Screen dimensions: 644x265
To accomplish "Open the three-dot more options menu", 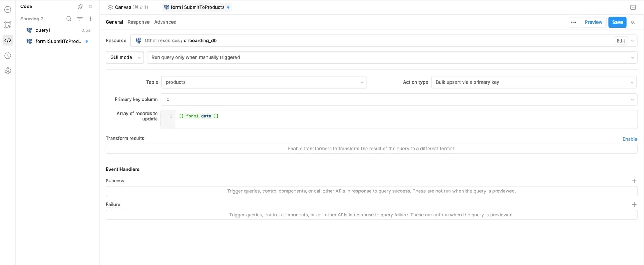I will tap(574, 22).
